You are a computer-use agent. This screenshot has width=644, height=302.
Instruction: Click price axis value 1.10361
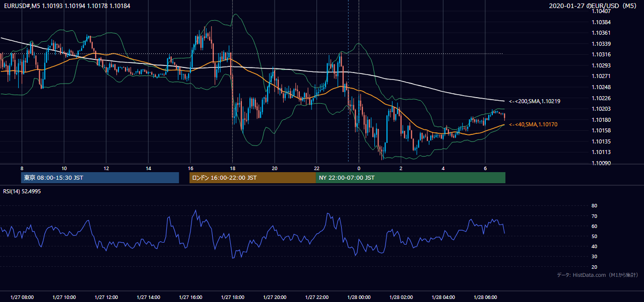pos(601,33)
